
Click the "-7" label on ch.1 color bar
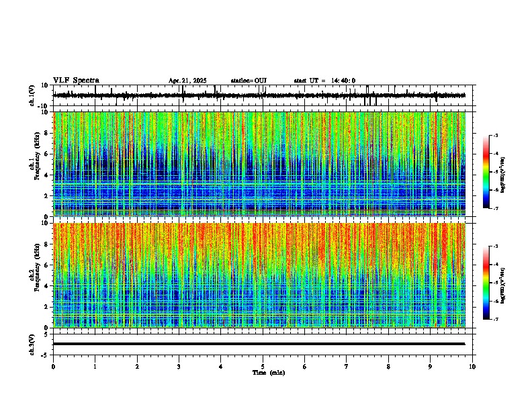click(x=496, y=208)
